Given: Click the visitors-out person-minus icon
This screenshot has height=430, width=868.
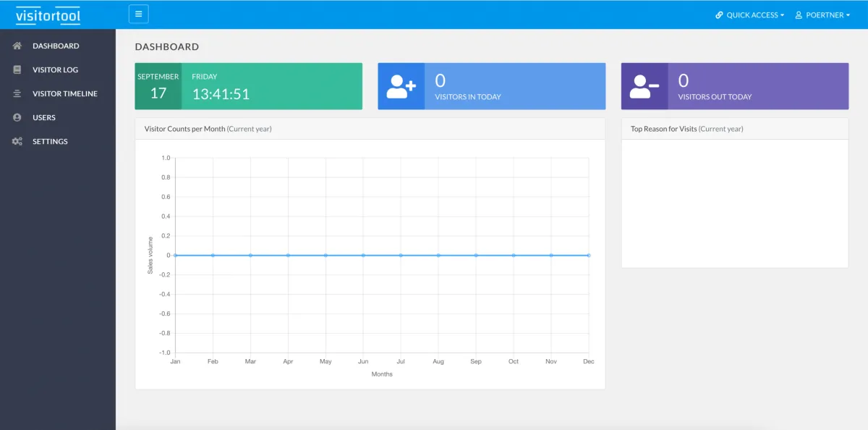Looking at the screenshot, I should tap(644, 86).
